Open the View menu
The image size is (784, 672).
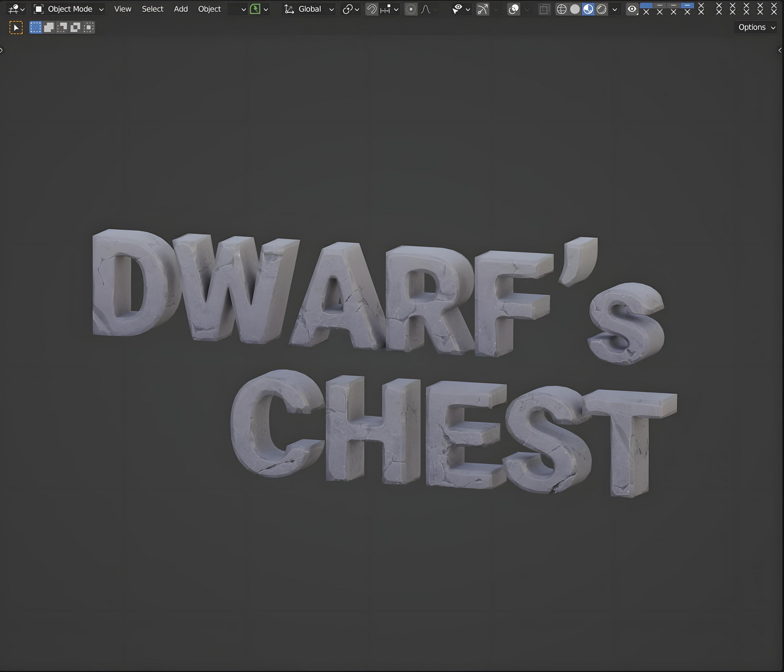pyautogui.click(x=122, y=9)
